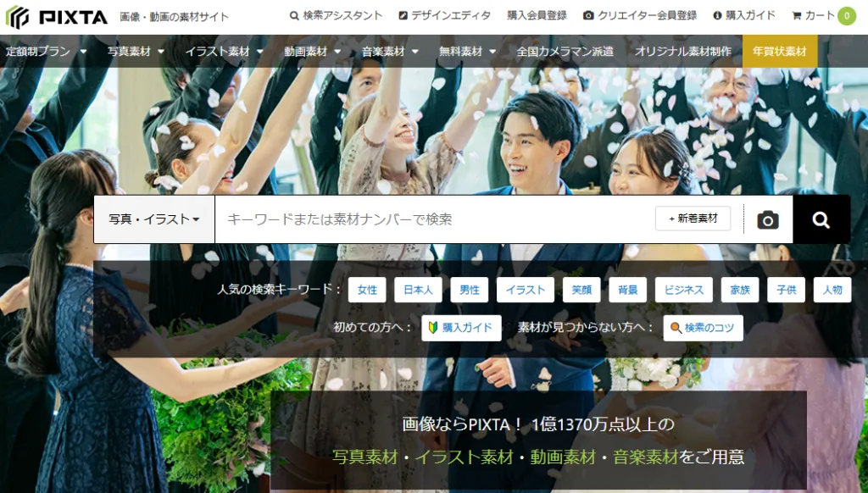Select the 女性 popular keyword
Viewport: 868px width, 493px height.
pos(366,289)
